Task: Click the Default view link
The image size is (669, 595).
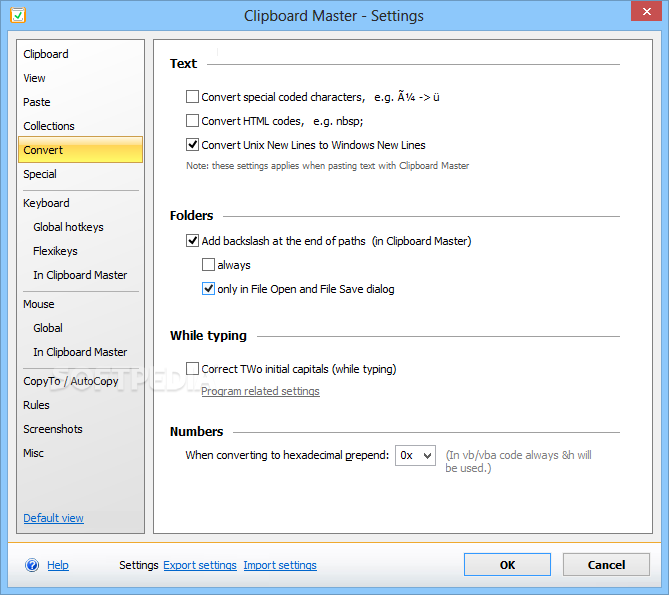Action: 53,518
